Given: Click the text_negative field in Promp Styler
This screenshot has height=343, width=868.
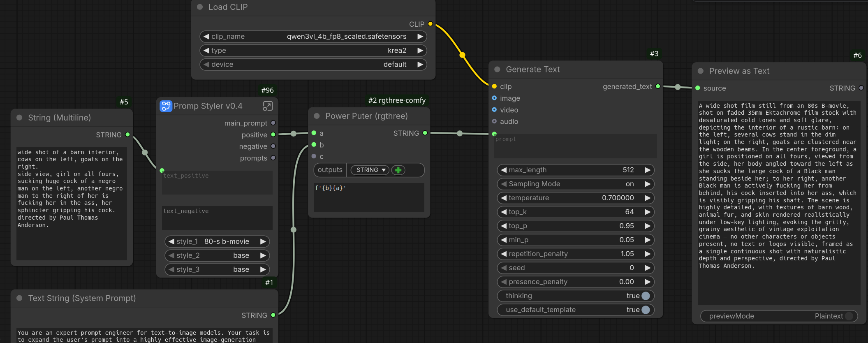Looking at the screenshot, I should [217, 218].
